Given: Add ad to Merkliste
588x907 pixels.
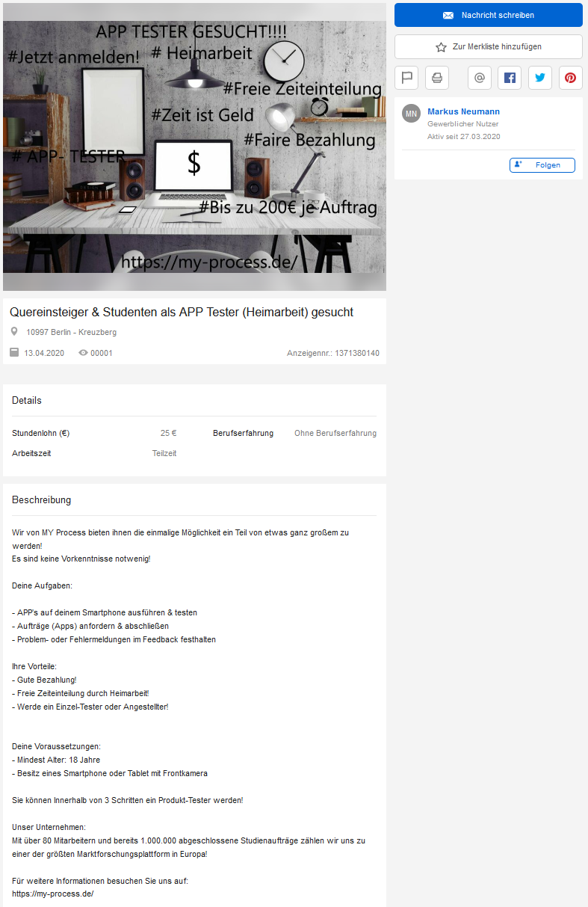Looking at the screenshot, I should [x=489, y=46].
